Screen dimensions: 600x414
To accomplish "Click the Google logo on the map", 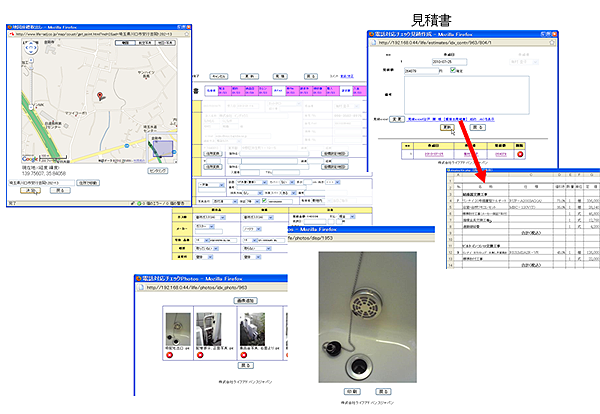I will tap(30, 159).
